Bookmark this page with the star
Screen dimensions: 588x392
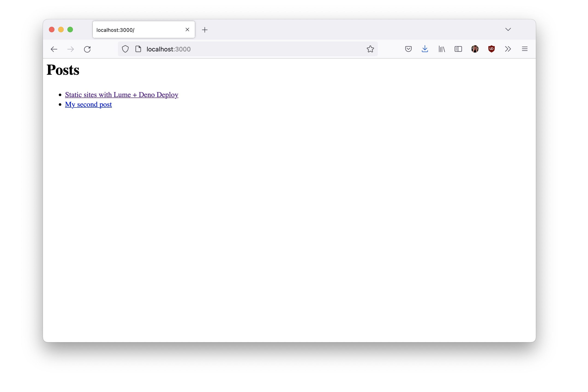pyautogui.click(x=370, y=49)
